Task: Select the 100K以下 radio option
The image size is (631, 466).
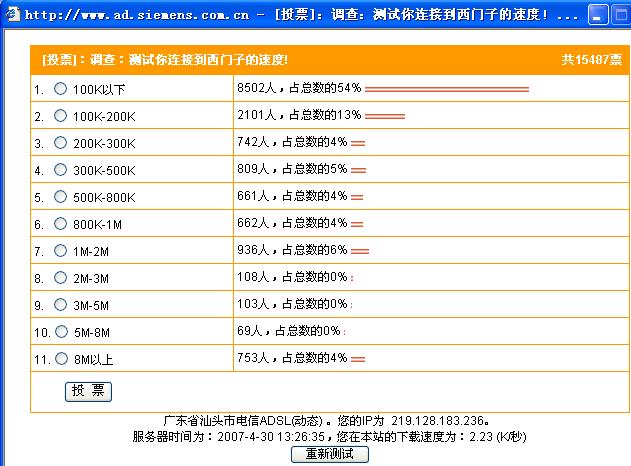Action: point(60,89)
